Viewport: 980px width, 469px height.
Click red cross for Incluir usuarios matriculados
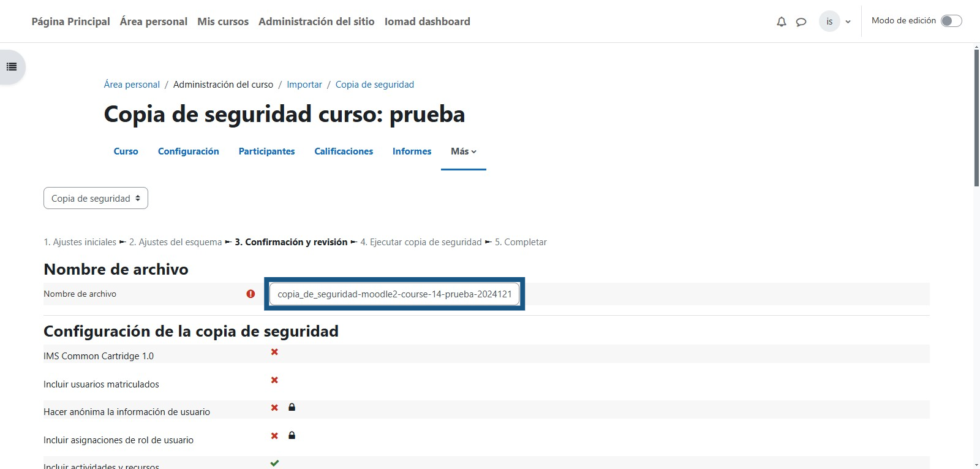[x=274, y=380]
